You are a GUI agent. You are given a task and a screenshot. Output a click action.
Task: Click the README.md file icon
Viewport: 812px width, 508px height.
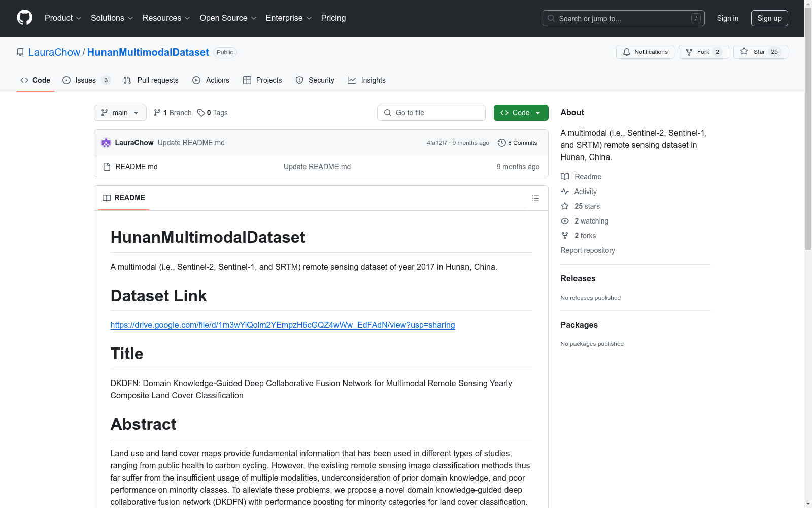click(x=107, y=167)
